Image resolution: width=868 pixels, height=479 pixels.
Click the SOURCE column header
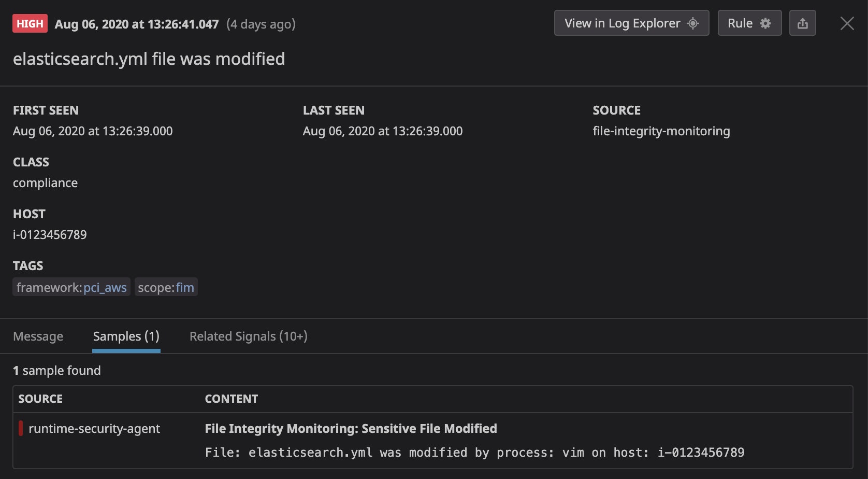pyautogui.click(x=41, y=399)
